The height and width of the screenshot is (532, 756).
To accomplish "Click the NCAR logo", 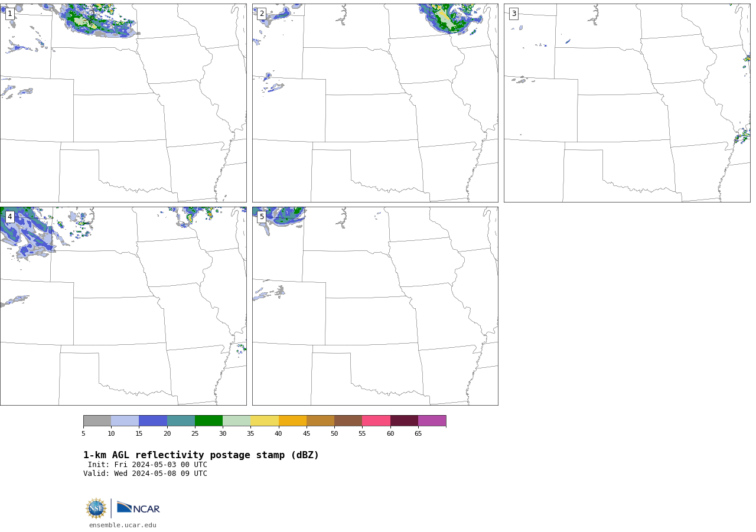I will tap(138, 508).
